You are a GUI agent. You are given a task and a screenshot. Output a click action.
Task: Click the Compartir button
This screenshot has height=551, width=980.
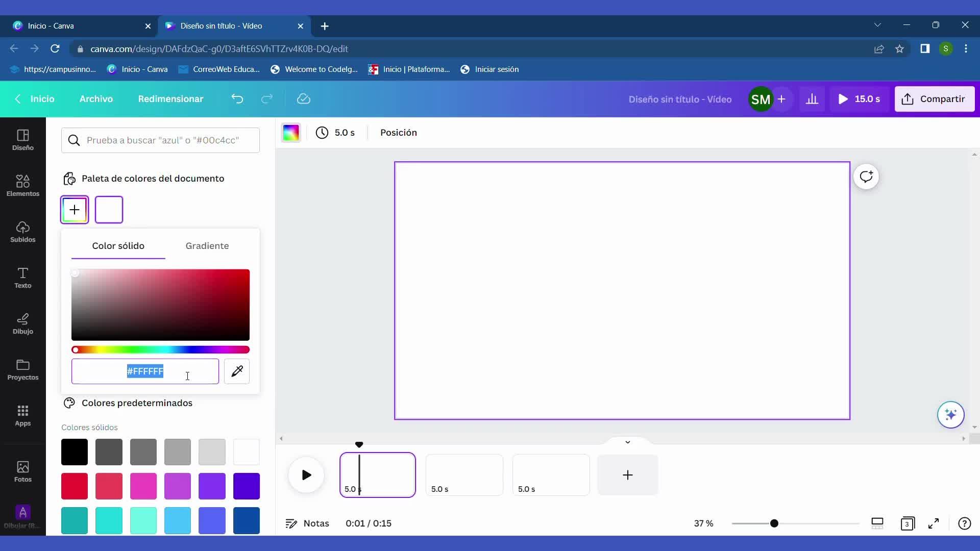(934, 99)
